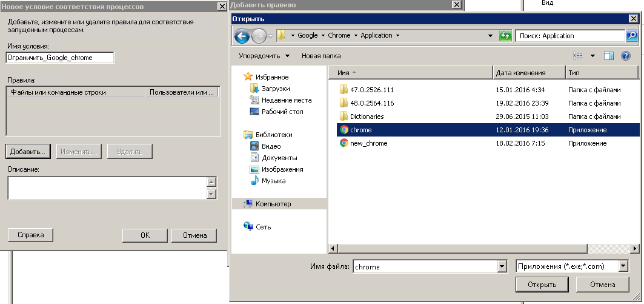This screenshot has height=304, width=644.
Task: Click the Back navigation arrow button
Action: (x=242, y=36)
